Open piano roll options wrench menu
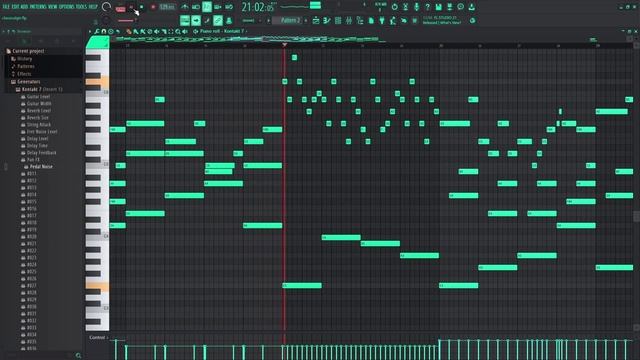Viewport: 640px width, 360px height. tap(97, 31)
